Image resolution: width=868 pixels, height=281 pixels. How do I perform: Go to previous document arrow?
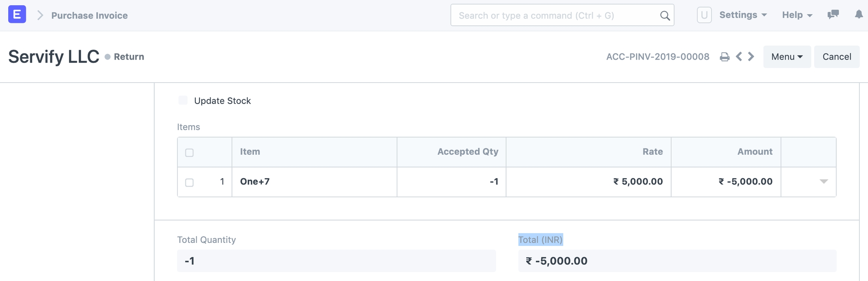point(739,57)
